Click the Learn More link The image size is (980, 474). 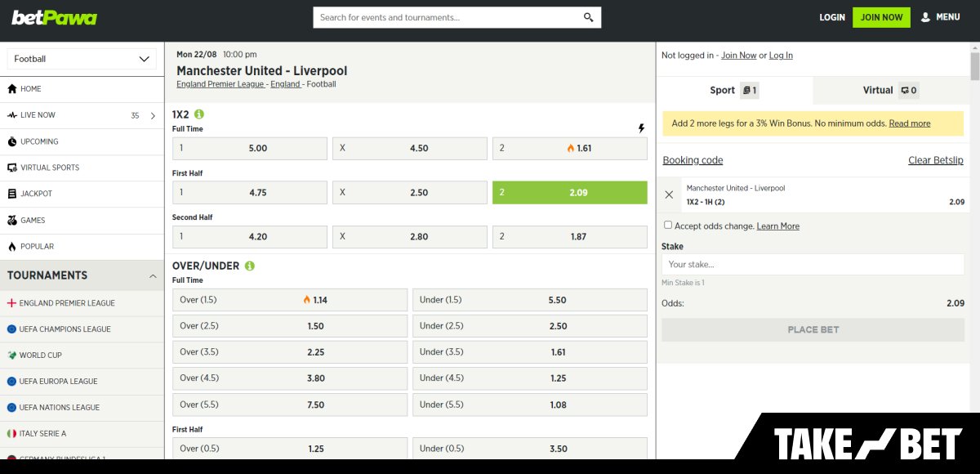(778, 226)
